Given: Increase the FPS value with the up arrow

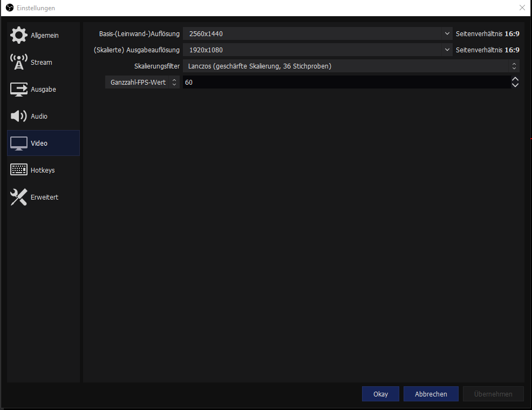Looking at the screenshot, I should (515, 79).
